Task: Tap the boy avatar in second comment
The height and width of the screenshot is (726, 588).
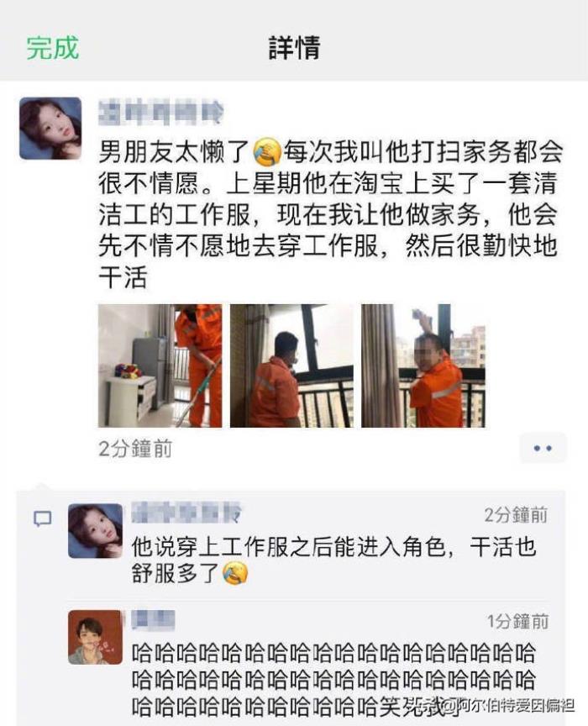Action: pyautogui.click(x=96, y=637)
